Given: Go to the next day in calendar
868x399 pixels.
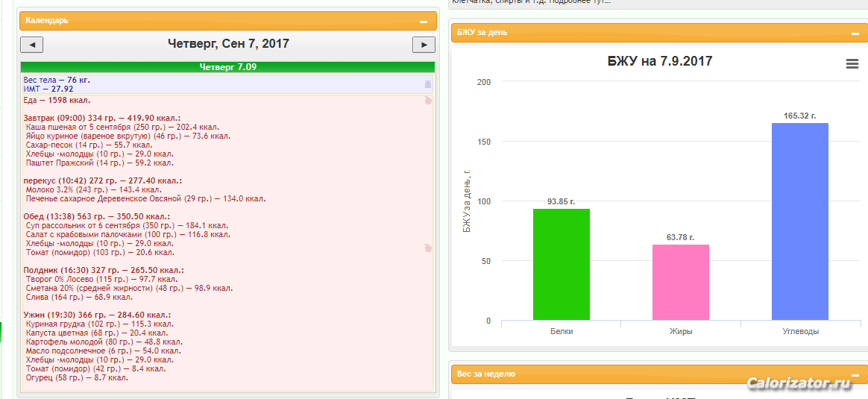Looking at the screenshot, I should click(424, 45).
